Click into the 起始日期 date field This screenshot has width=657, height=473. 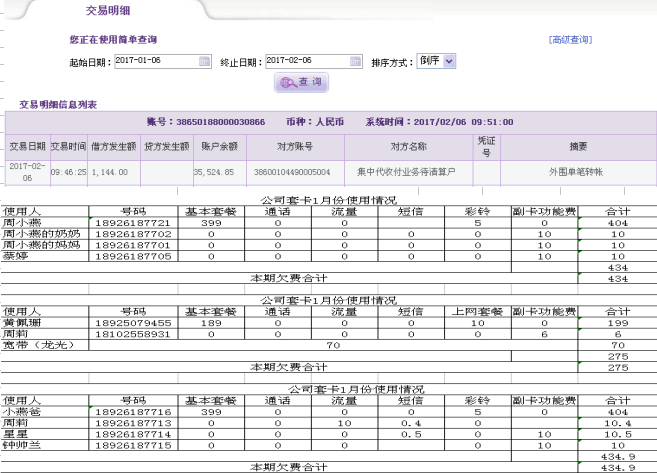point(155,61)
